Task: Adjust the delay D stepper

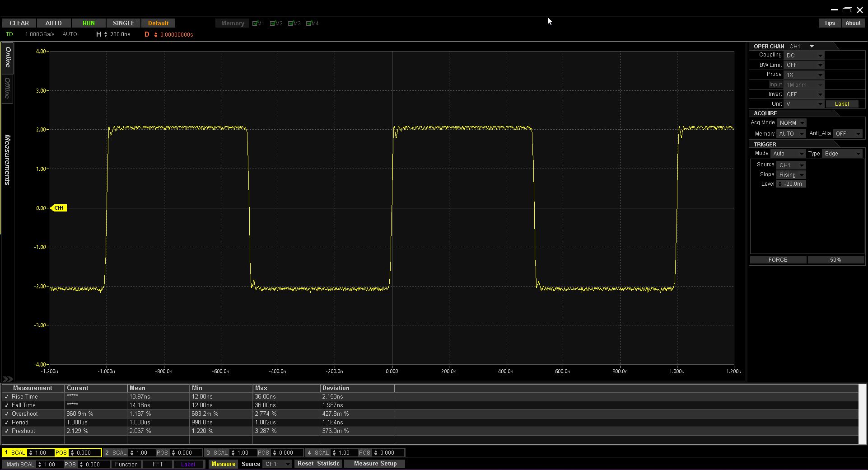Action: [x=156, y=35]
